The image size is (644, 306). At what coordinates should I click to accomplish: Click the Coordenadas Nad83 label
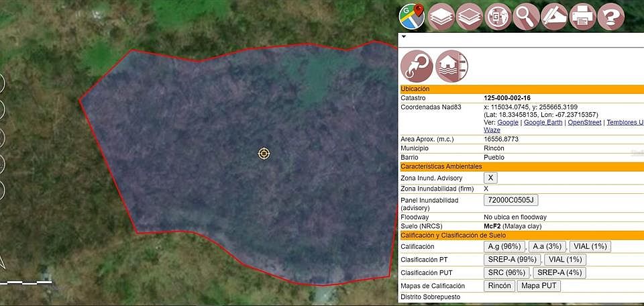tap(431, 107)
